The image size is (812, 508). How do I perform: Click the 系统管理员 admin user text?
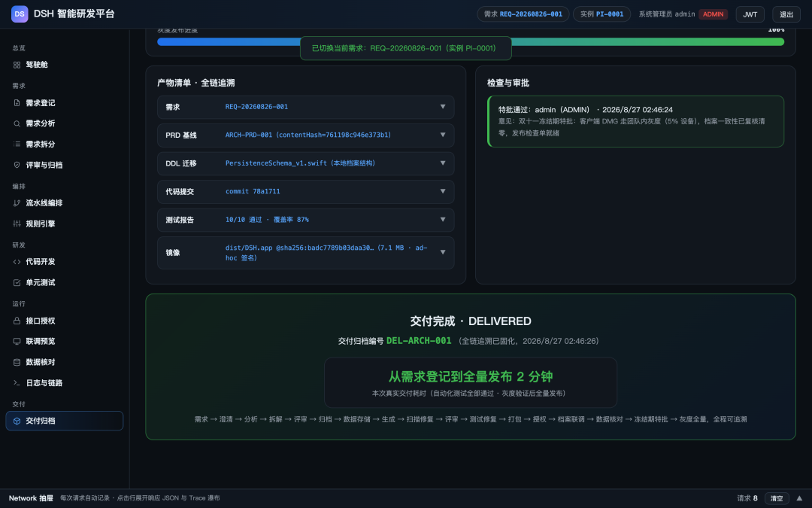coord(667,14)
